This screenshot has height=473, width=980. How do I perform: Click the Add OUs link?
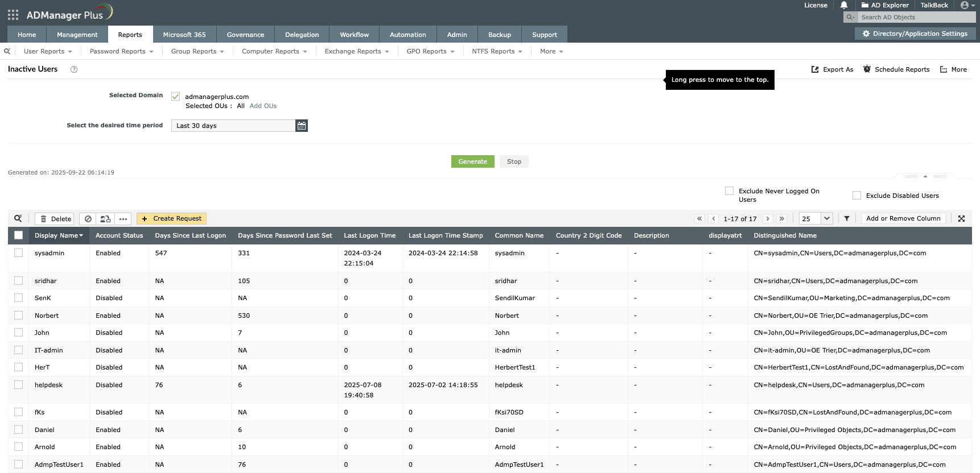coord(263,106)
